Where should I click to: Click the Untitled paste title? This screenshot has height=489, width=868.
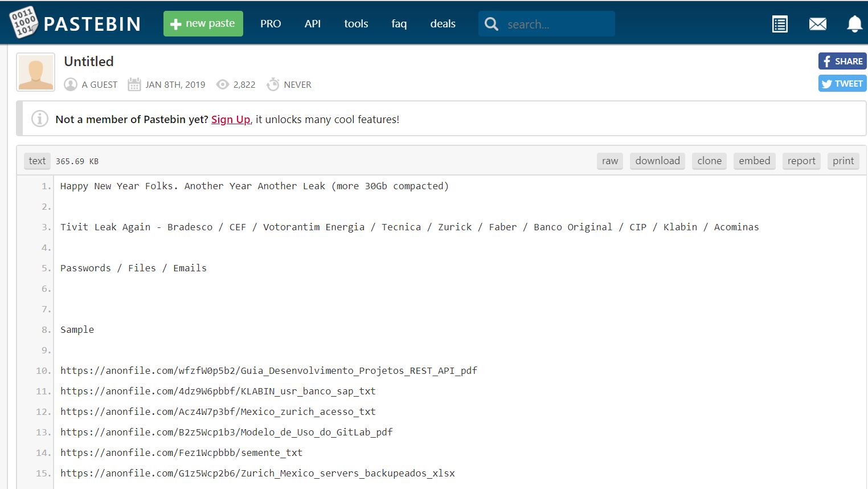click(89, 61)
